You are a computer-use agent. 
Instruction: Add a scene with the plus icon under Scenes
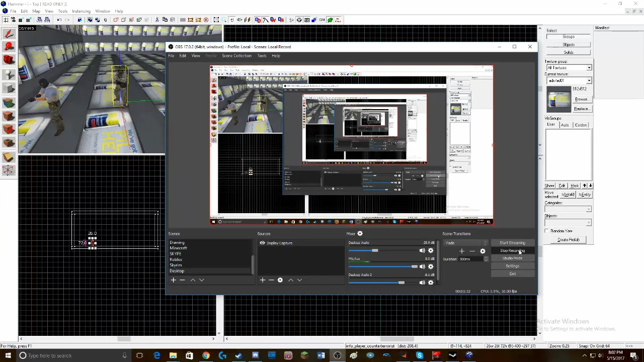click(173, 280)
